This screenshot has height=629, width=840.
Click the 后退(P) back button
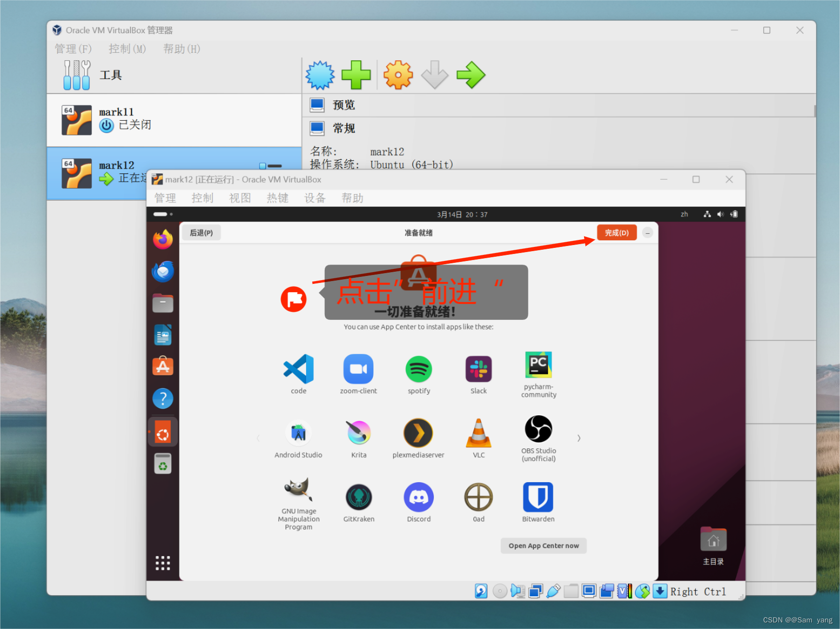point(201,232)
